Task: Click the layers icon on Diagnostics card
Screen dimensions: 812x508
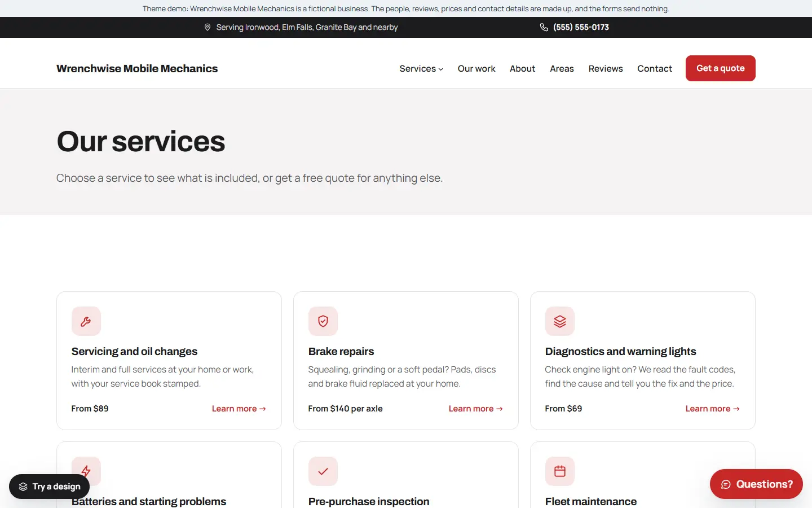Action: pyautogui.click(x=560, y=321)
